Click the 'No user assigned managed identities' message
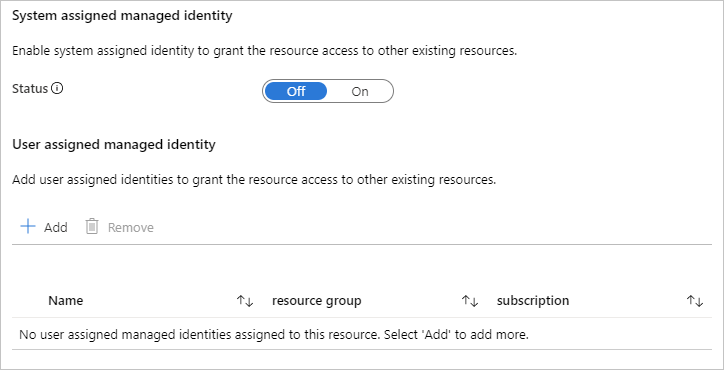This screenshot has width=724, height=370. 274,334
